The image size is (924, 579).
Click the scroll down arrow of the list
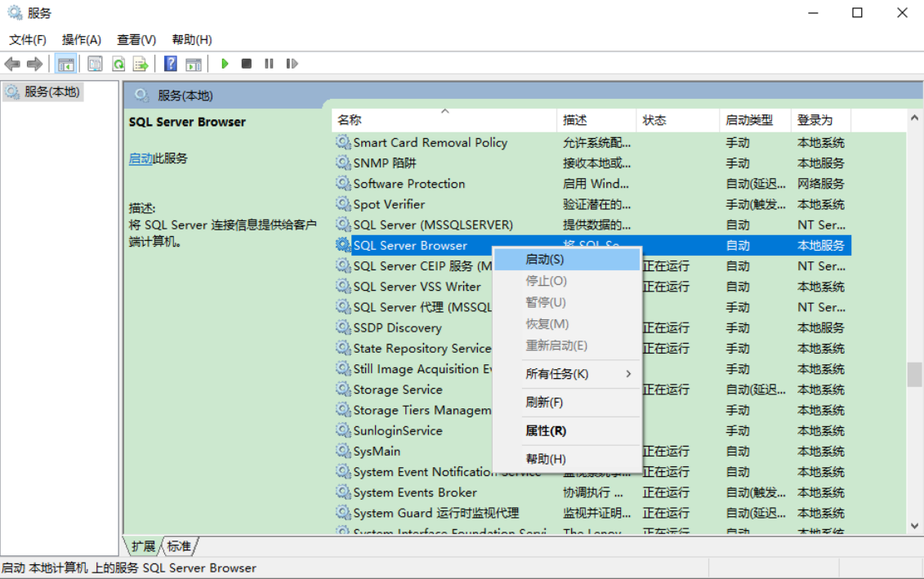pos(914,525)
